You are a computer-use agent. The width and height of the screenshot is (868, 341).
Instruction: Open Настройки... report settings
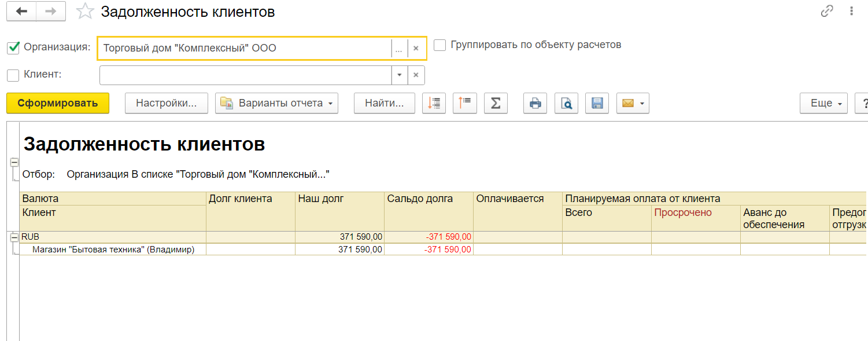pyautogui.click(x=166, y=104)
